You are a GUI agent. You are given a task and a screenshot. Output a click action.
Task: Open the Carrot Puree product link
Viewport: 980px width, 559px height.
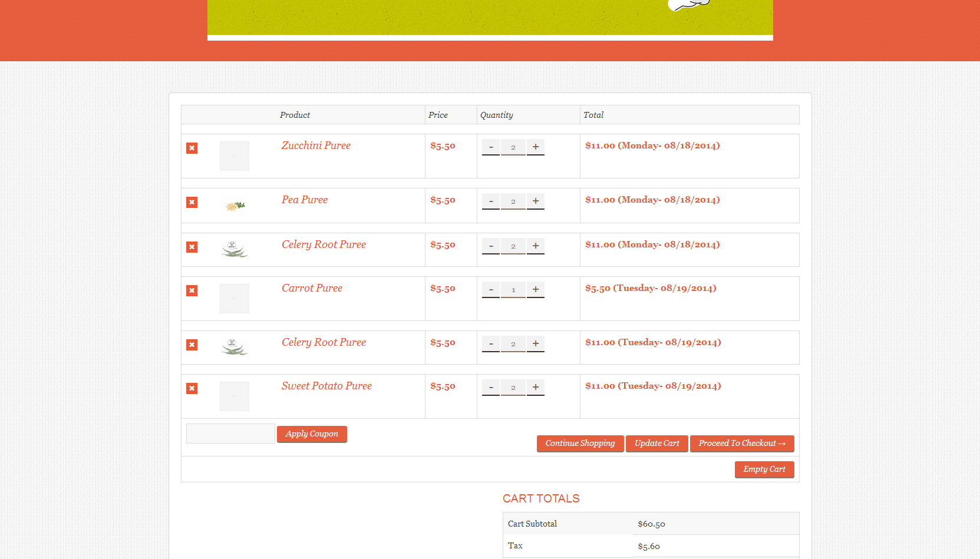point(312,288)
